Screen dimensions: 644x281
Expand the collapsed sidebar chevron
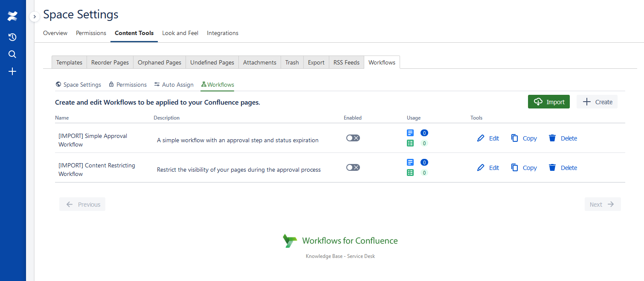pyautogui.click(x=35, y=17)
